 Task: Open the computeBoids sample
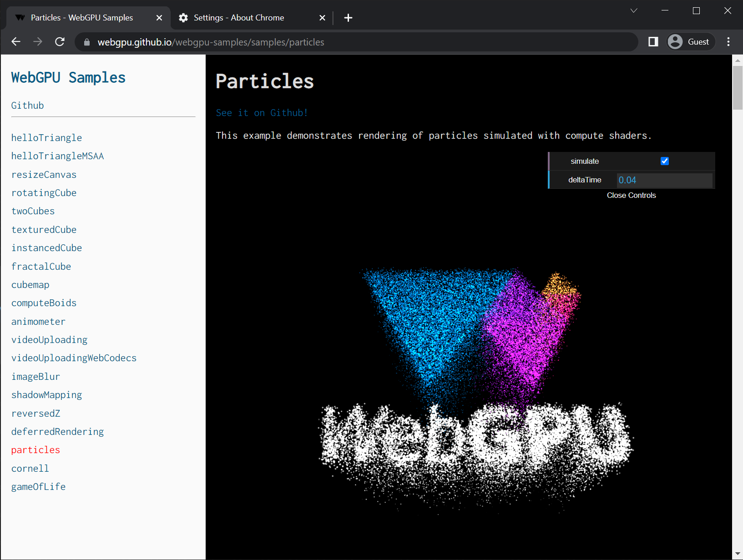pos(44,303)
